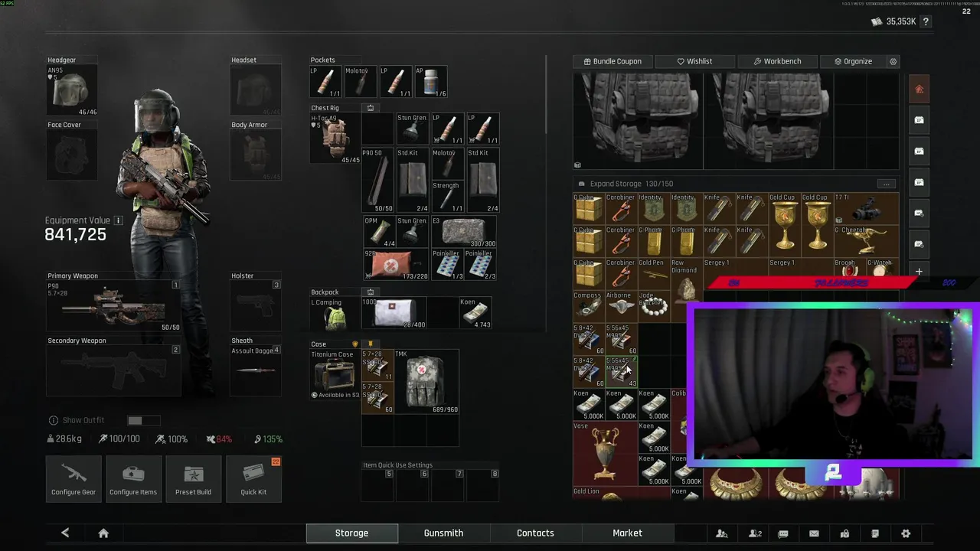
Task: Select the L.Camping backpack
Action: [x=335, y=313]
